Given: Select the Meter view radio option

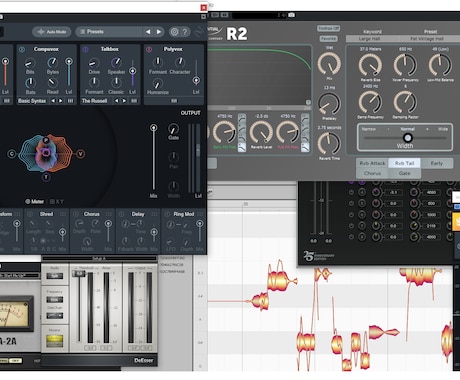Looking at the screenshot, I should click(x=35, y=201).
